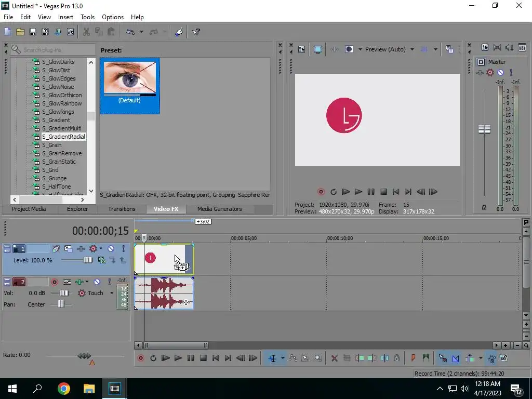Open Track Motion on video track 1
This screenshot has width=532, height=399.
[x=68, y=249]
